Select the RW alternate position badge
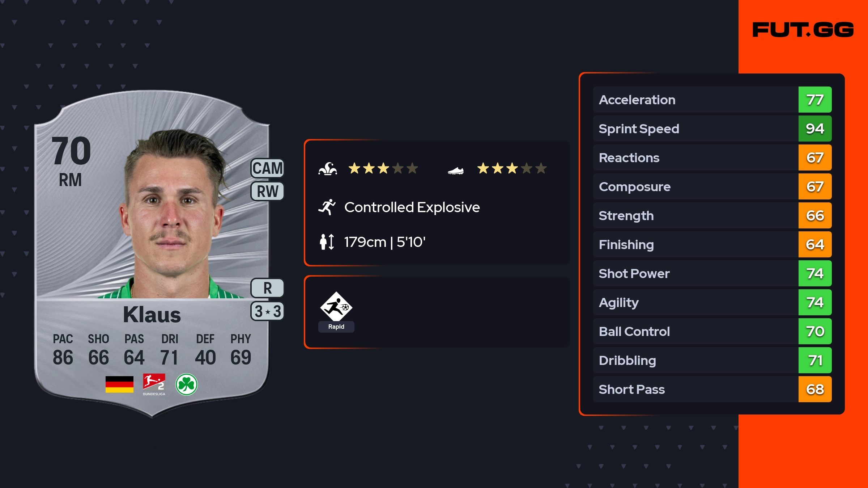 (x=268, y=191)
